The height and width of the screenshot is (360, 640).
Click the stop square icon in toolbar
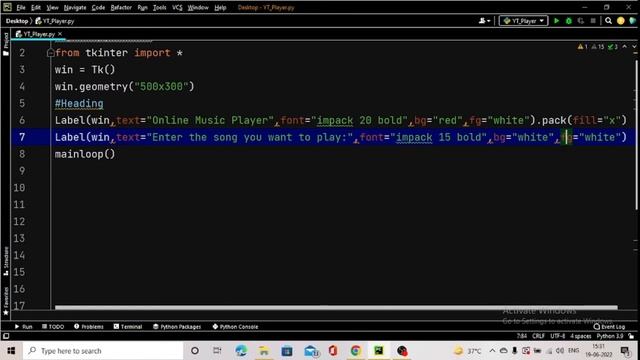click(x=593, y=20)
